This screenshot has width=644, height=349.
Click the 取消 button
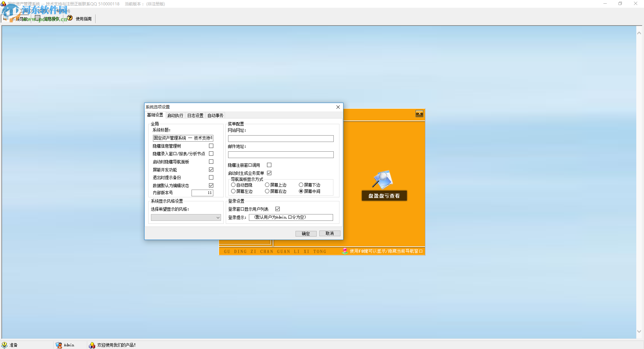(329, 234)
